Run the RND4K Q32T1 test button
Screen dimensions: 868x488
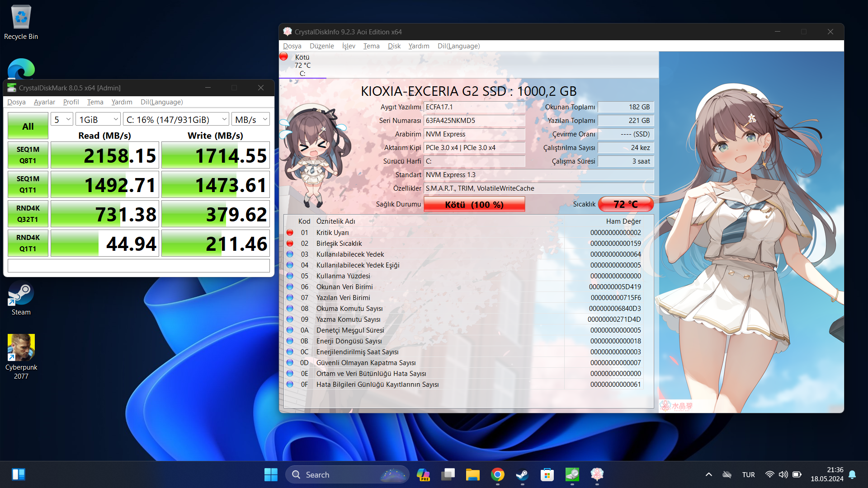point(28,214)
